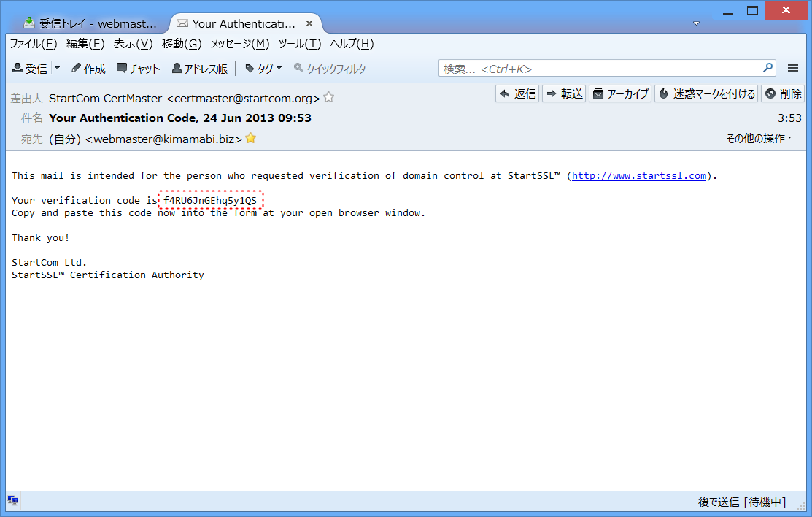This screenshot has height=517, width=812.
Task: Mark message as junk with 迷惑マークを付ける
Action: point(705,93)
